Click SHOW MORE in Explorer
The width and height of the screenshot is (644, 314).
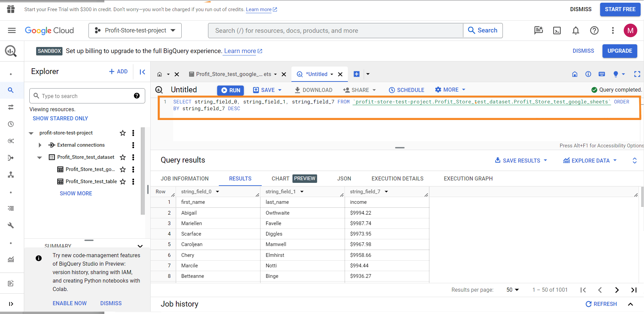point(76,193)
